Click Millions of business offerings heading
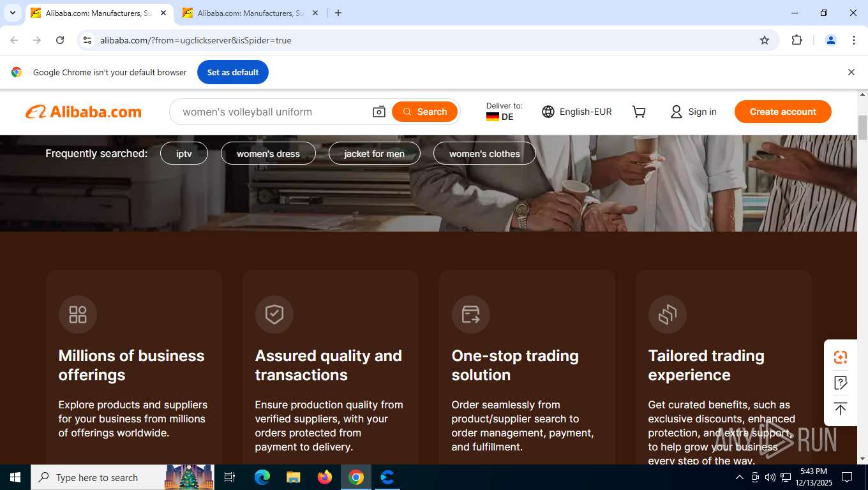The width and height of the screenshot is (868, 490). tap(131, 365)
